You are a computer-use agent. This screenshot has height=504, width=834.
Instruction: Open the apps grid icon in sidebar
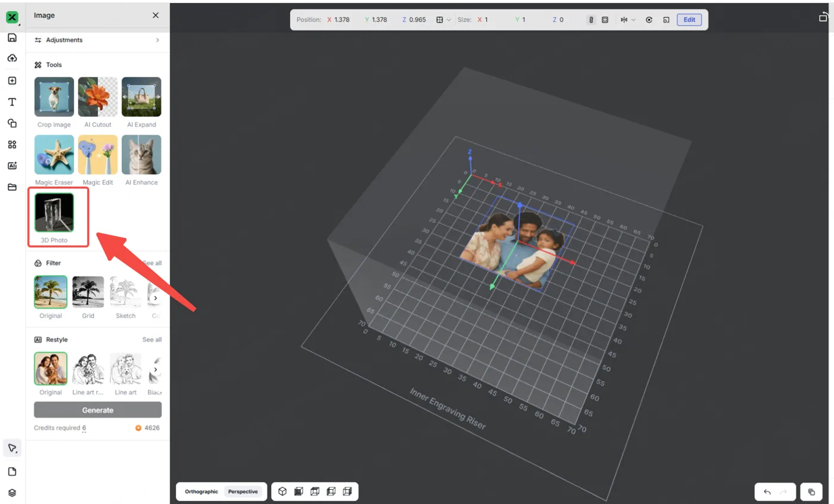(x=12, y=145)
